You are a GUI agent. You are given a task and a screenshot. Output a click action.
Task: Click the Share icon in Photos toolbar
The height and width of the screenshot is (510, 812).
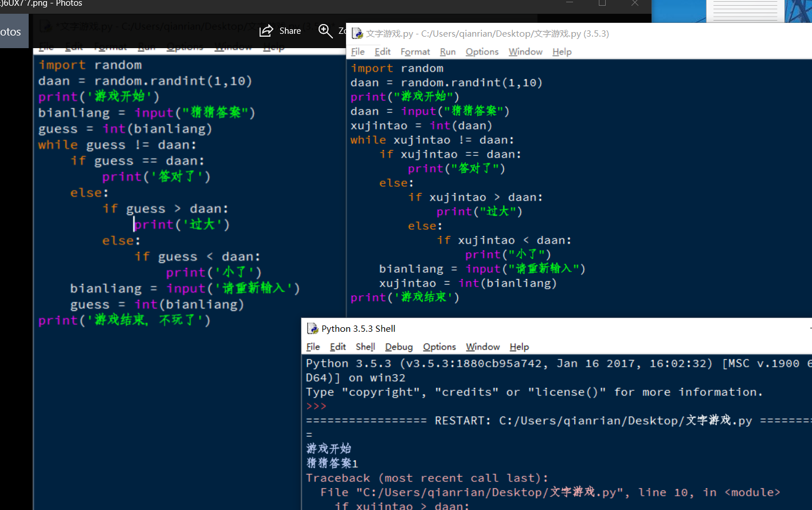tap(266, 31)
